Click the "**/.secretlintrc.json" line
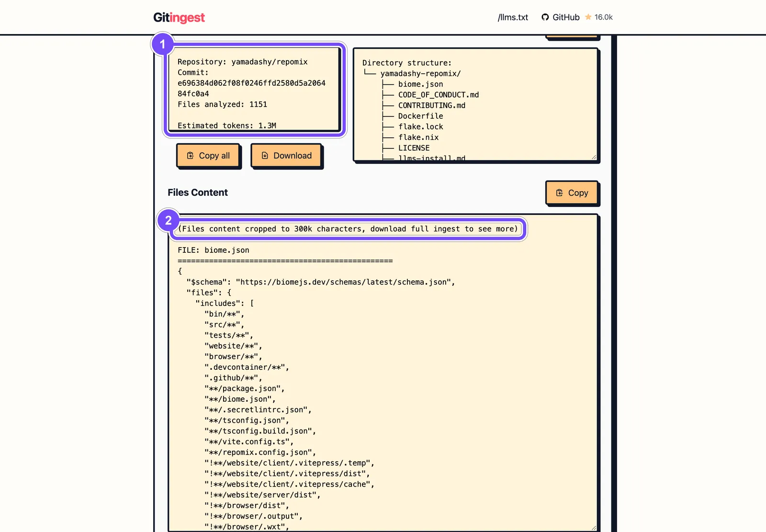The height and width of the screenshot is (532, 766). coord(258,410)
